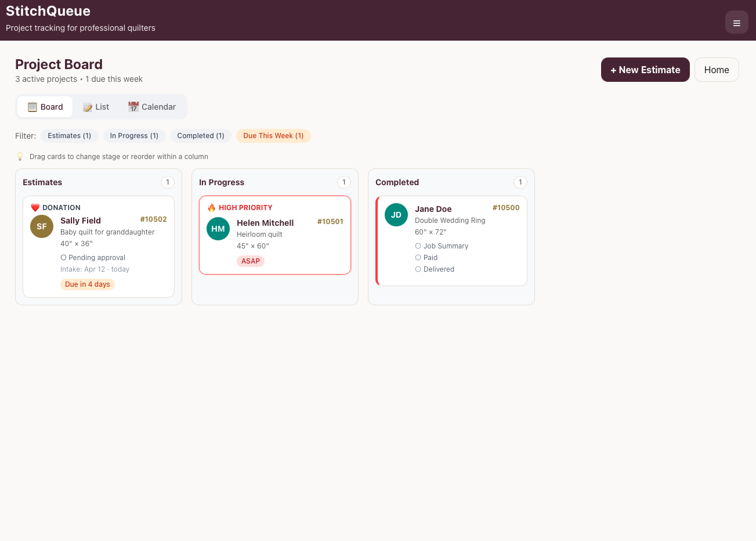
Task: Switch to the List view
Action: [96, 107]
